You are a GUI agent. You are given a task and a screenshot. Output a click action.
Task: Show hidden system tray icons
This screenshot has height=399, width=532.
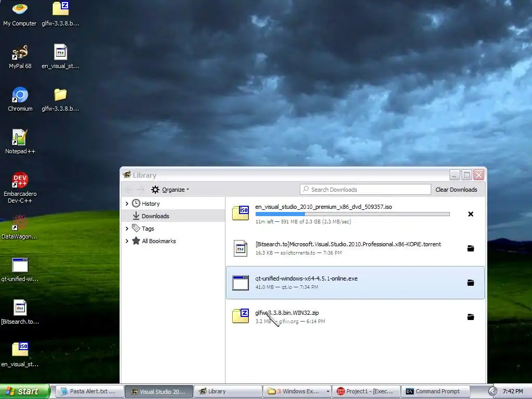click(493, 392)
